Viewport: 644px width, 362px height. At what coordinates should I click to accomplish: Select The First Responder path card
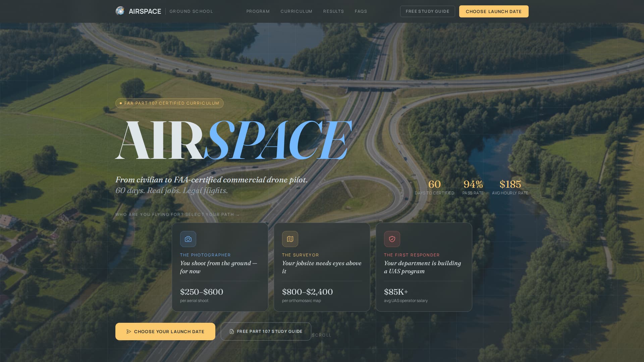(424, 267)
